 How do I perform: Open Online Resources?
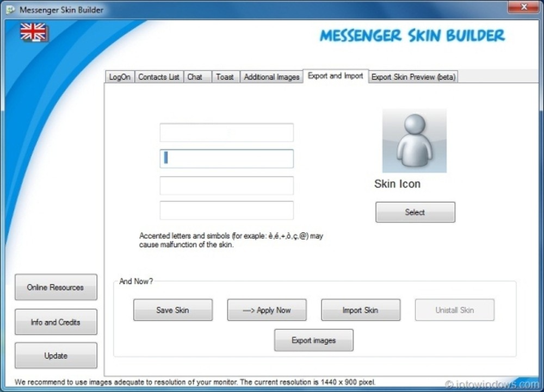[x=55, y=287]
